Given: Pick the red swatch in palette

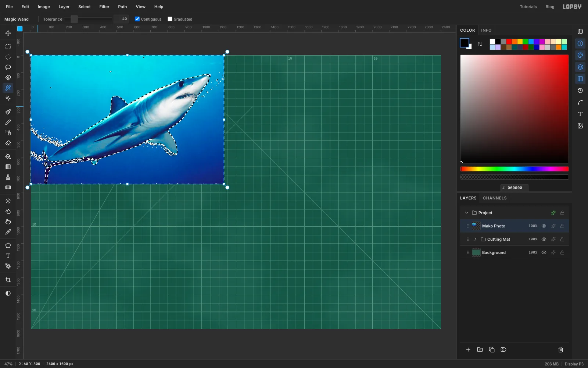Looking at the screenshot, I should pos(509,42).
